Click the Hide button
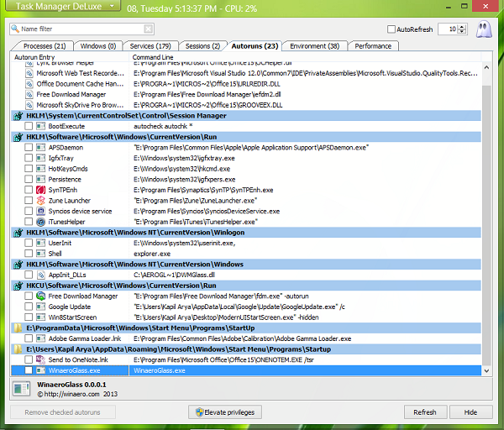The width and height of the screenshot is (504, 430). coord(470,412)
